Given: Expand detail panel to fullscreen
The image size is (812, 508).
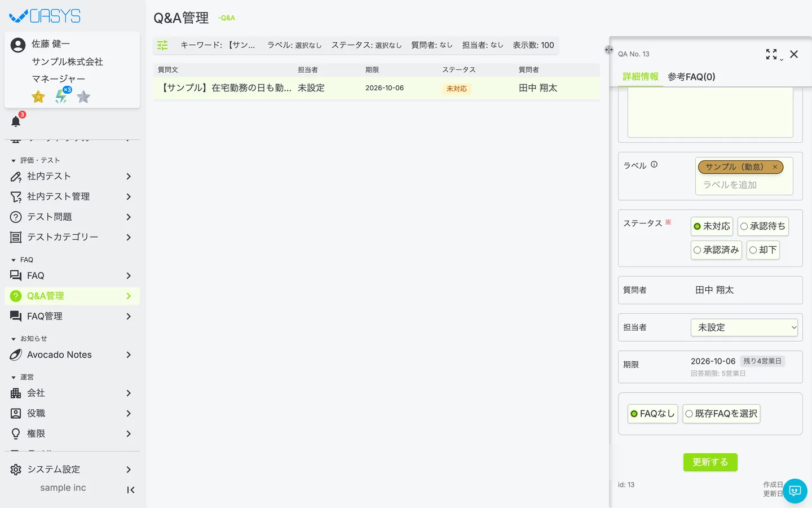Looking at the screenshot, I should coord(771,54).
